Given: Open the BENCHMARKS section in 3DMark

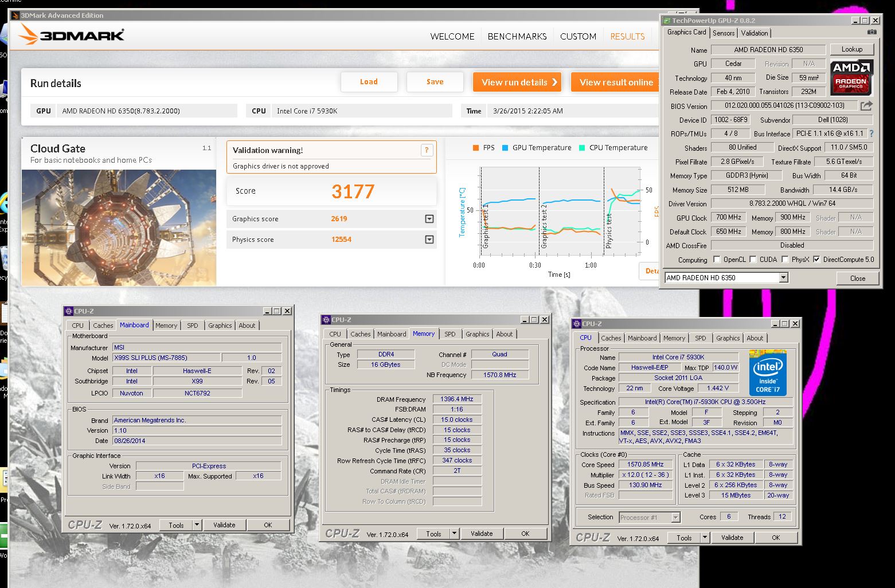Looking at the screenshot, I should point(517,36).
